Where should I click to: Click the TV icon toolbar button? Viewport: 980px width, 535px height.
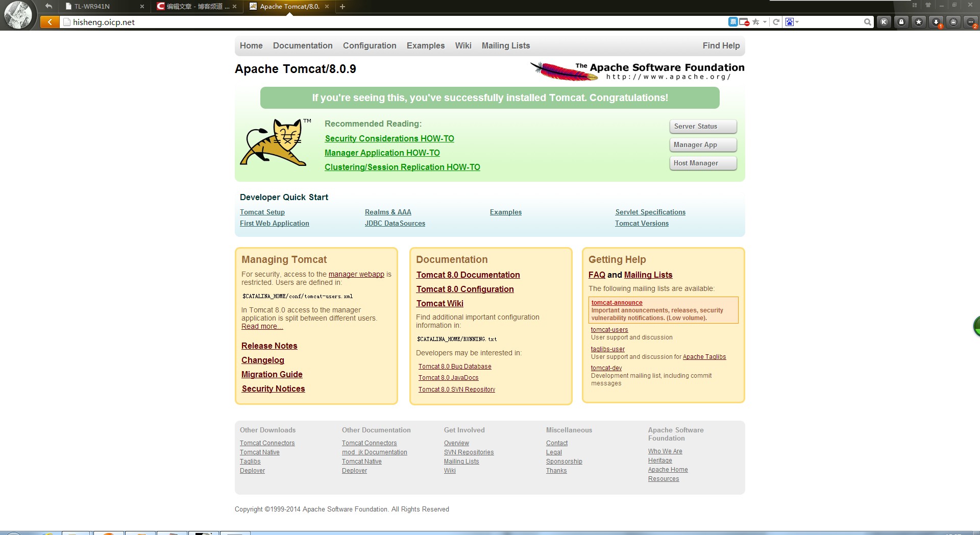coord(953,22)
